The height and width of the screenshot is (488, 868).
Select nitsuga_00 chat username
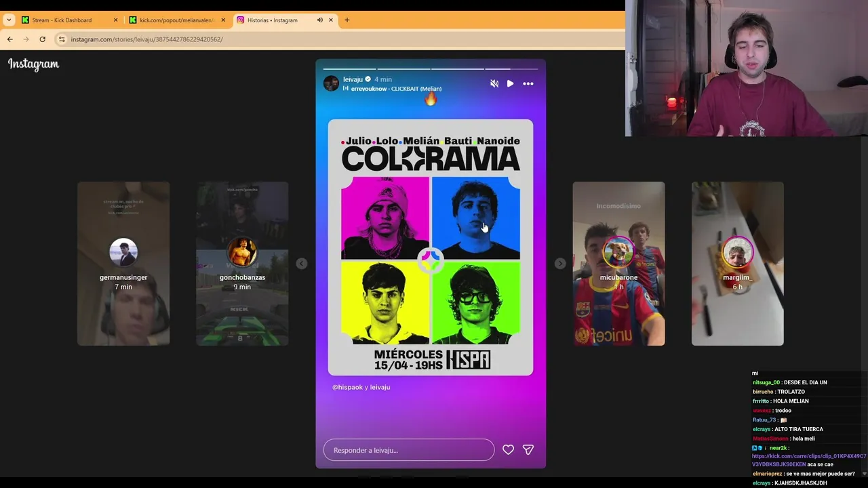pyautogui.click(x=766, y=382)
